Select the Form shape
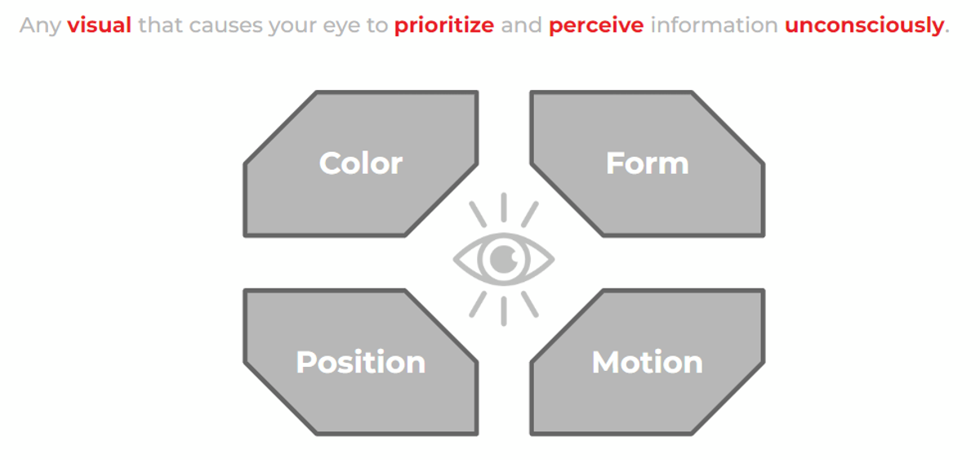980x460 pixels. point(648,163)
